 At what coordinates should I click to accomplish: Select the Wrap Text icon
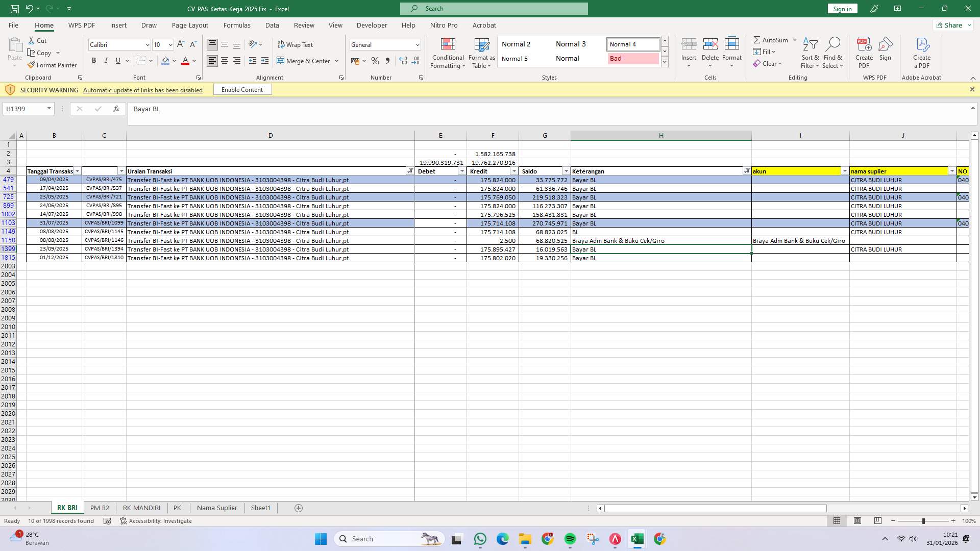[282, 44]
